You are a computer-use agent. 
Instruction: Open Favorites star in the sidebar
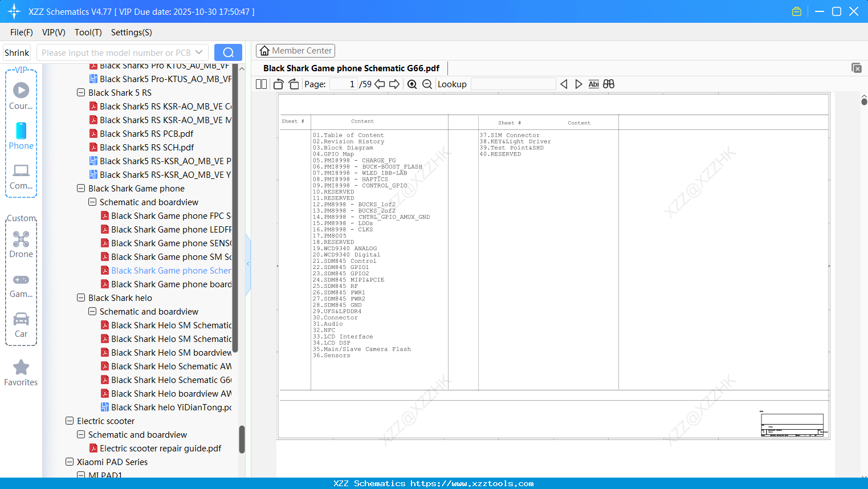pos(21,373)
